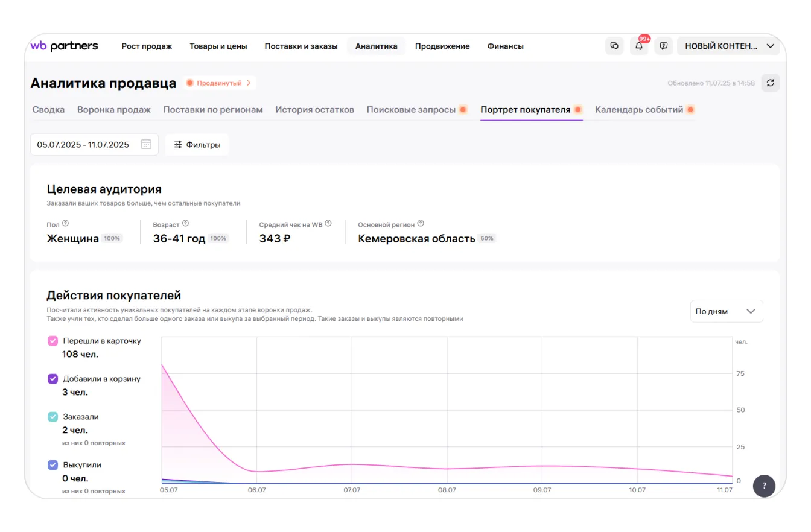The height and width of the screenshot is (532, 811).
Task: Refresh analytics data with the reload icon
Action: tap(770, 83)
